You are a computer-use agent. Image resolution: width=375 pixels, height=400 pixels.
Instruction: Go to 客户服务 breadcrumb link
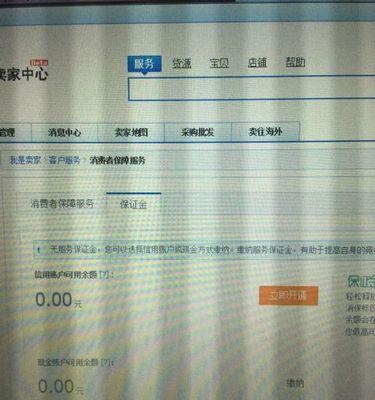[x=65, y=160]
